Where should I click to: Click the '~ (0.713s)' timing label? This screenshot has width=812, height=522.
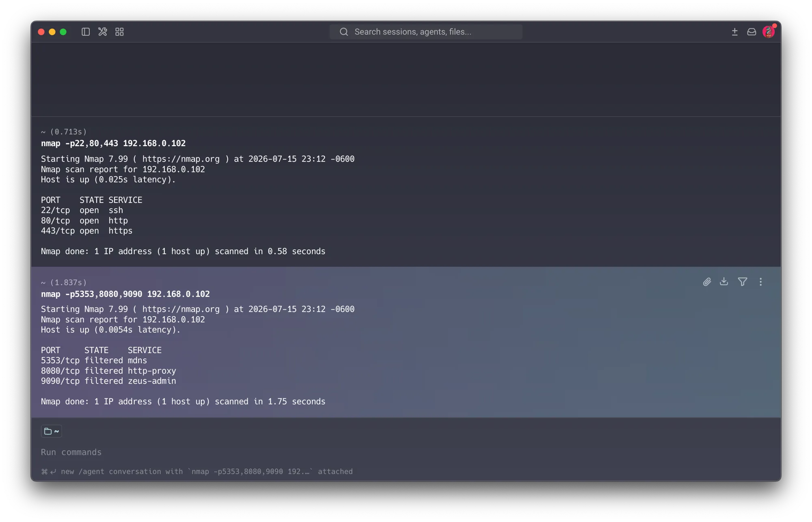[x=64, y=132]
